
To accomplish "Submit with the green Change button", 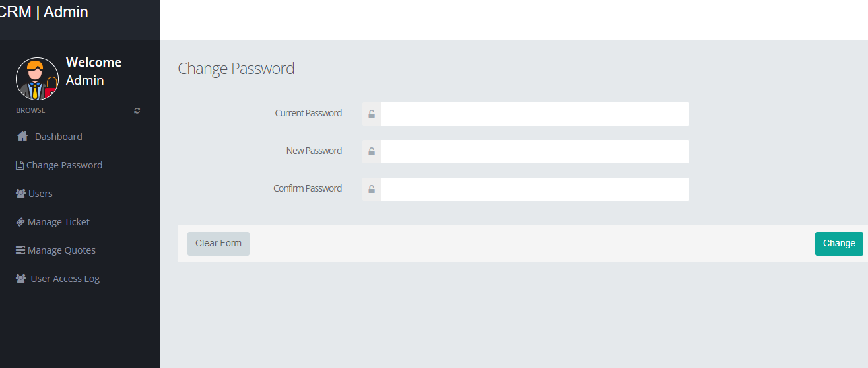I will pos(839,243).
